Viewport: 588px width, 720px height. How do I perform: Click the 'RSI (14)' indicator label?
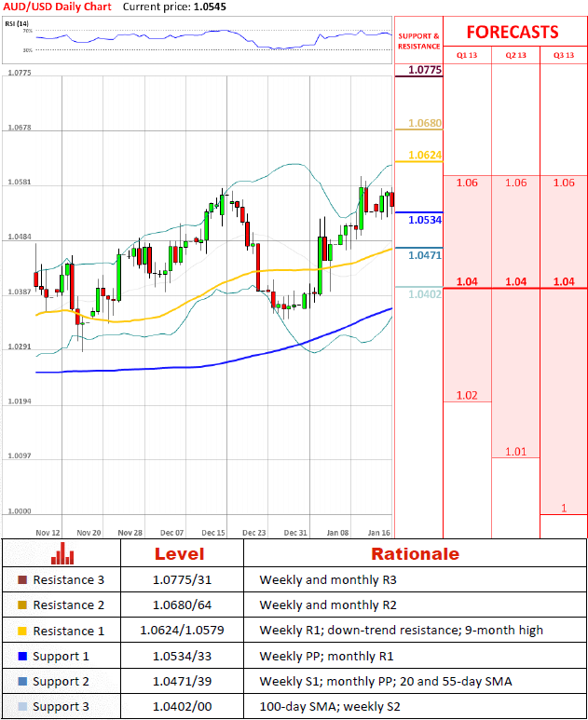click(17, 23)
